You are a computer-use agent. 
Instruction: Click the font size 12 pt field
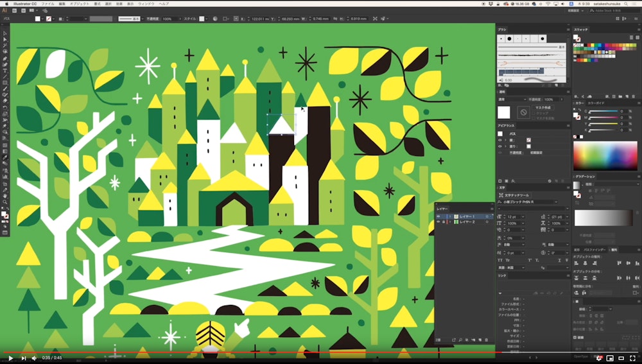pos(512,216)
